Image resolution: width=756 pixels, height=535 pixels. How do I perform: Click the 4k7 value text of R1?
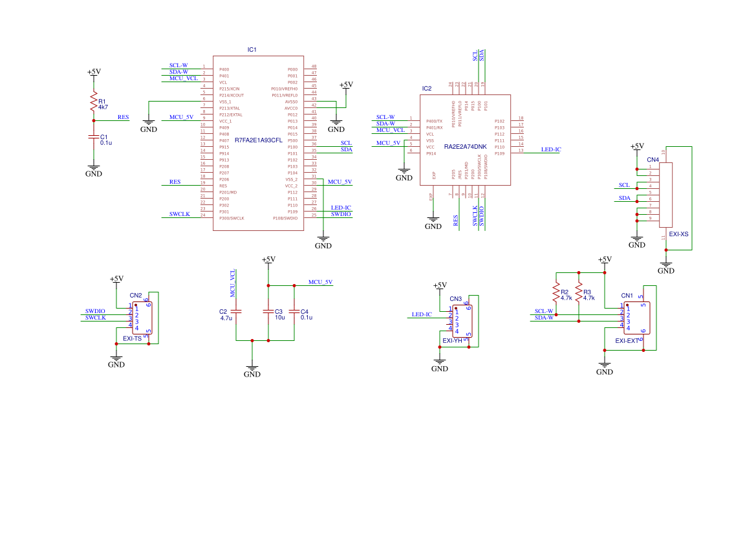tap(103, 107)
